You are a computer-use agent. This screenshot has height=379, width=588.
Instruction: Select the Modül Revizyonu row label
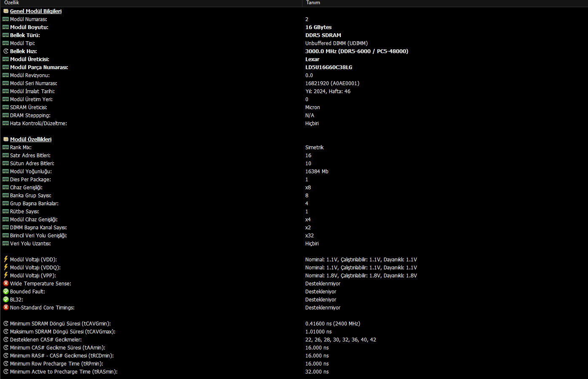click(x=30, y=75)
